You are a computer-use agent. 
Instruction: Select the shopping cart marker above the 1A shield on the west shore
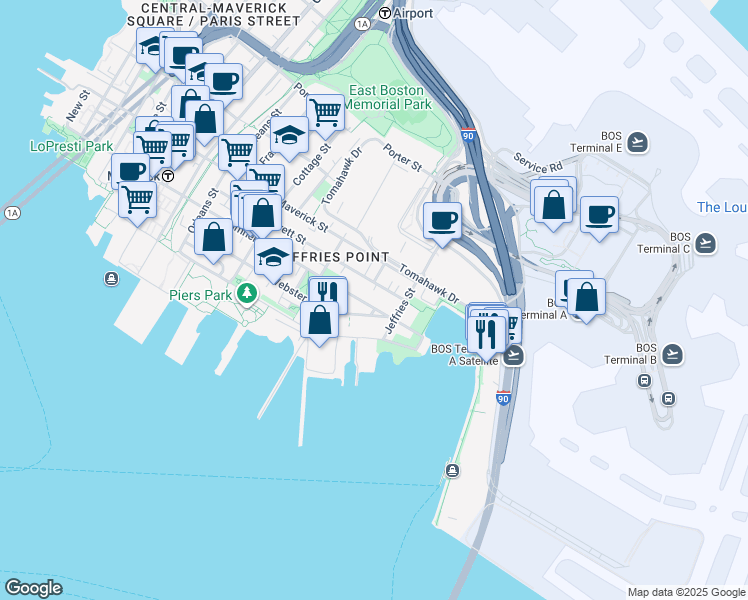[137, 201]
